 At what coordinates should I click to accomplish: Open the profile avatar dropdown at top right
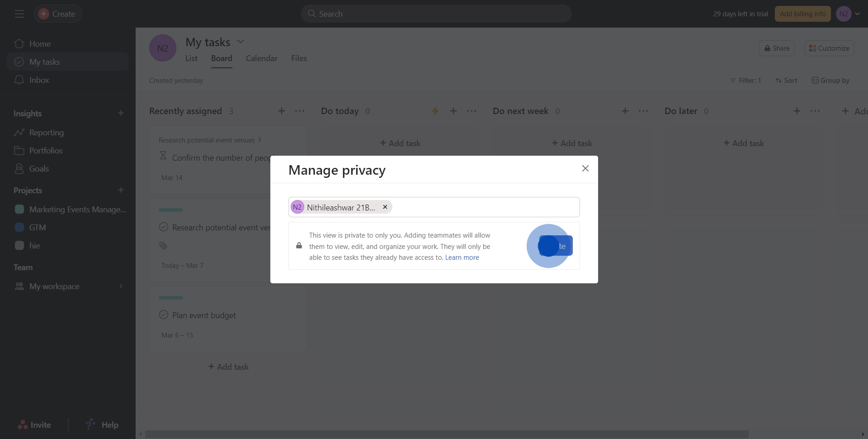(848, 14)
